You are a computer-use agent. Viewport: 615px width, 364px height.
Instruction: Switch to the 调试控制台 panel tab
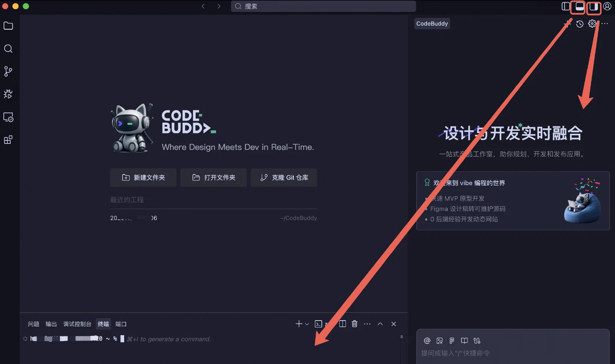(77, 324)
